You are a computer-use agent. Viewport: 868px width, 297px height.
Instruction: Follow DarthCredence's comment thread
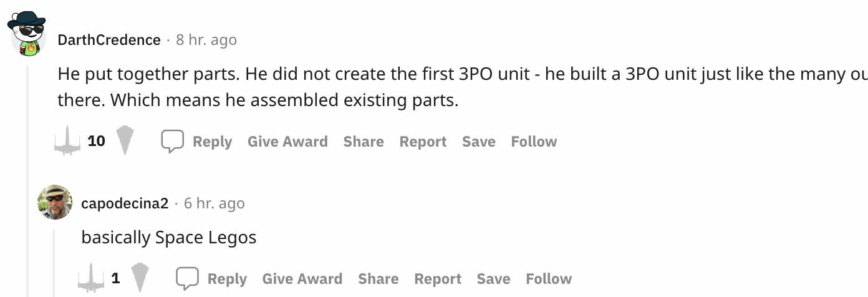(x=534, y=142)
